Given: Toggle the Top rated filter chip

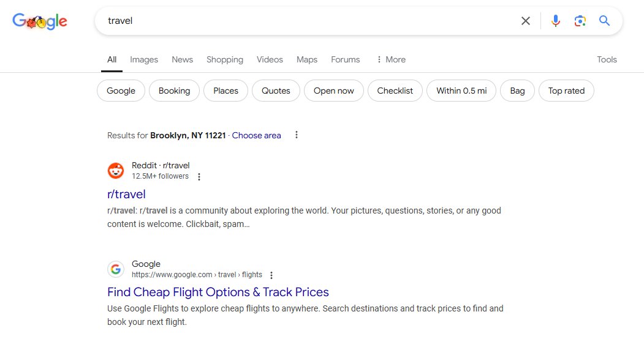Looking at the screenshot, I should click(566, 91).
